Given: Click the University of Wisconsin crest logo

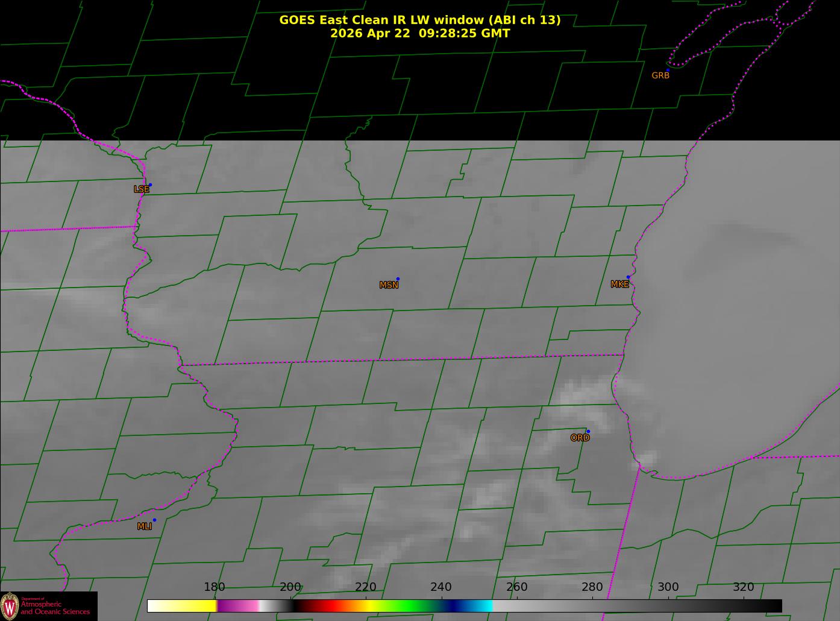Looking at the screenshot, I should pyautogui.click(x=10, y=605).
